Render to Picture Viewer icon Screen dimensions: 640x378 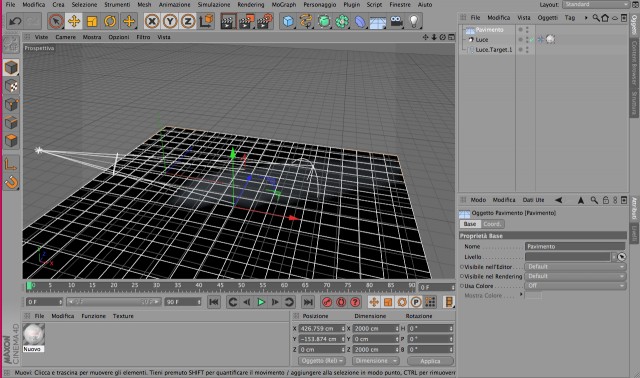coord(247,21)
